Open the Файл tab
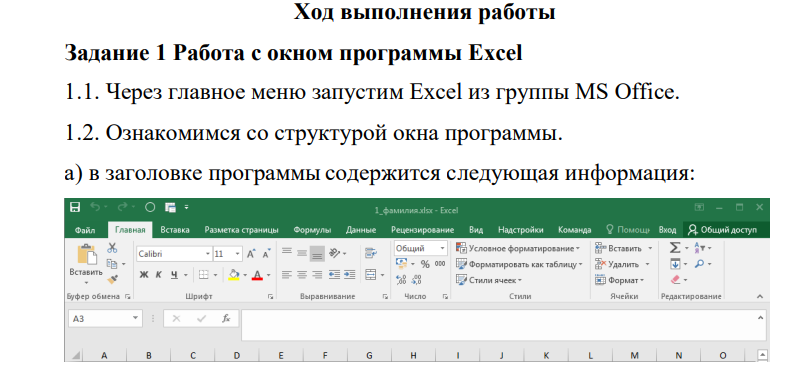The height and width of the screenshot is (369, 792). (x=85, y=230)
